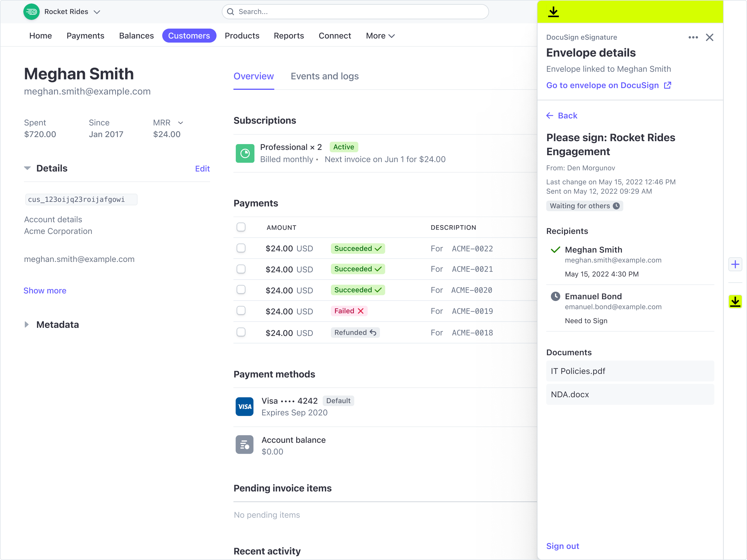The height and width of the screenshot is (560, 747).
Task: Open DocuSign panel options via ellipsis icon
Action: point(693,37)
